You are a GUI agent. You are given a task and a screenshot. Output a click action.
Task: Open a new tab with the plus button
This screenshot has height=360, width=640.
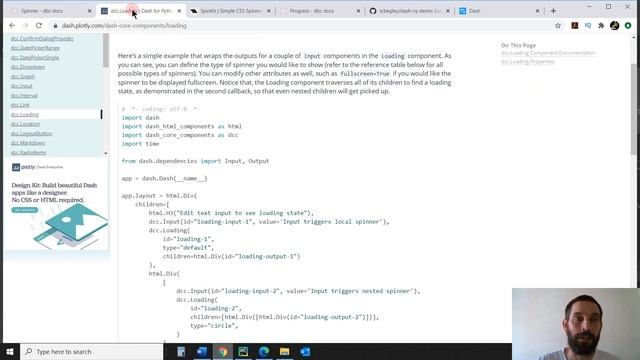pos(553,11)
